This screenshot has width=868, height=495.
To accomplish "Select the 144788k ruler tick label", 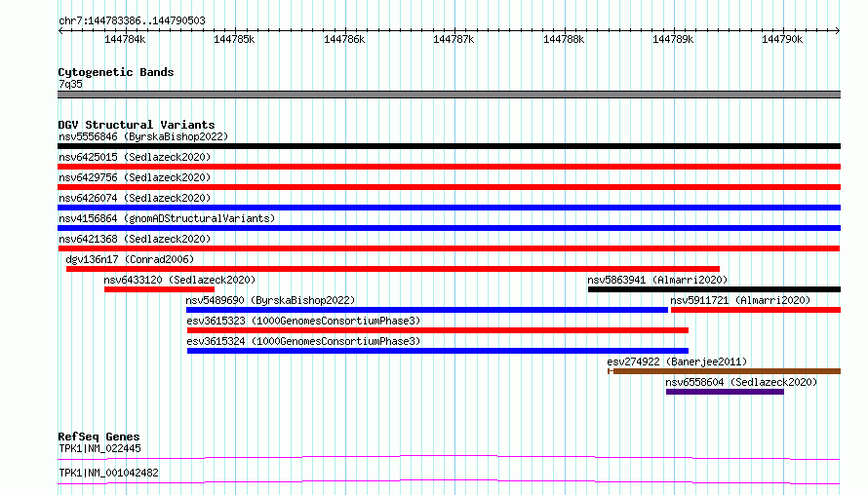I will pos(564,39).
